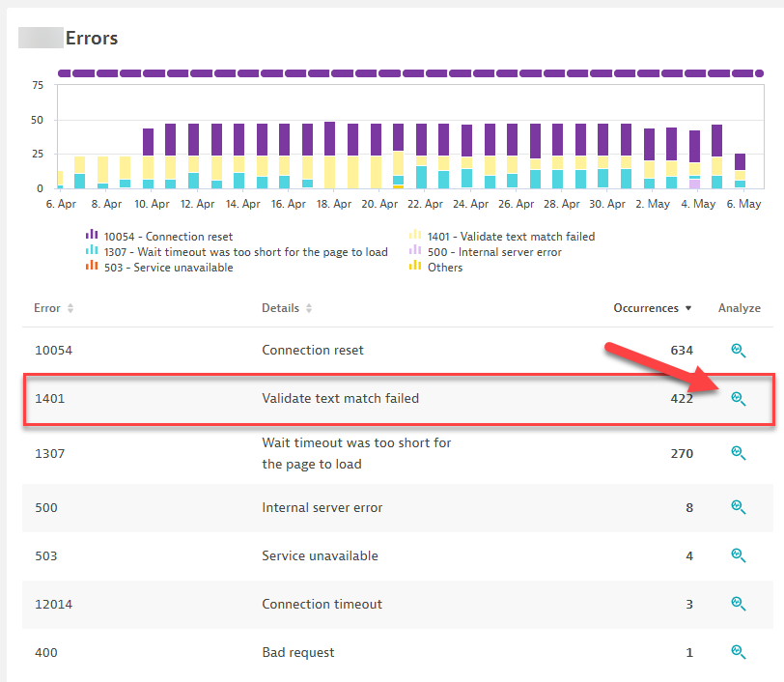
Task: Analyze the 12014 Connection timeout error
Action: (738, 604)
